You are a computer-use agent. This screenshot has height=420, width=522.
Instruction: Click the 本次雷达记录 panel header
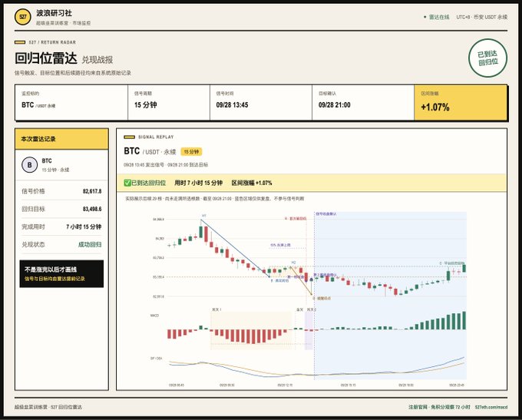[x=61, y=139]
